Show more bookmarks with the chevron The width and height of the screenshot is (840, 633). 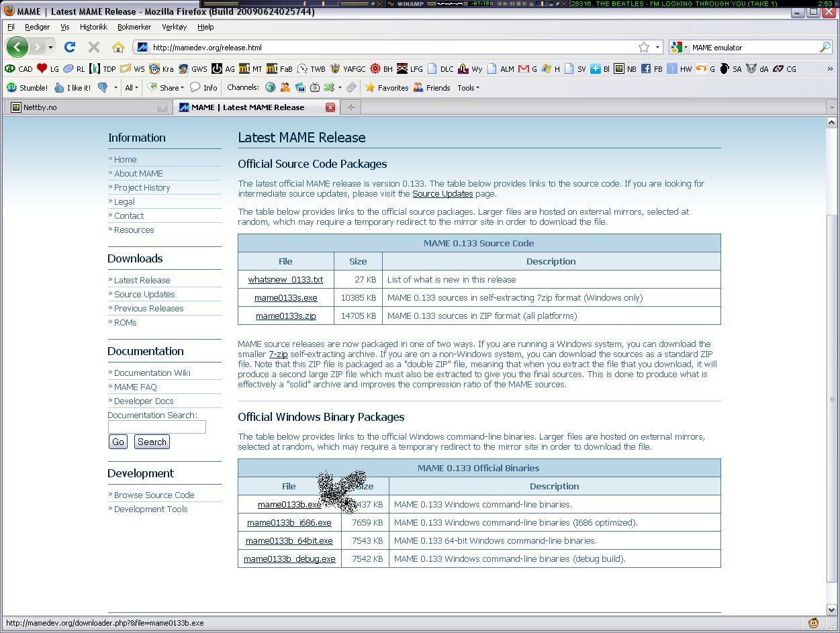point(830,68)
